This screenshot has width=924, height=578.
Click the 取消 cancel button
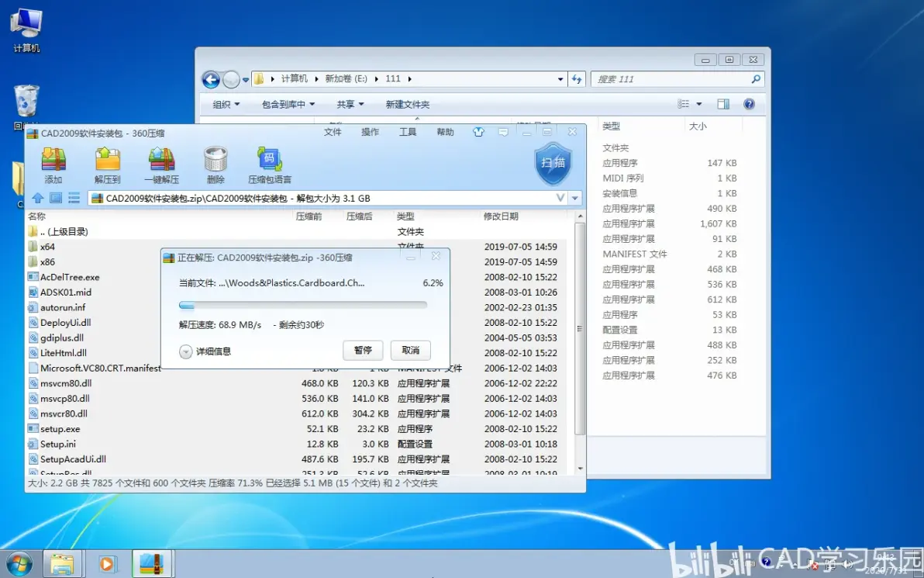click(x=411, y=351)
